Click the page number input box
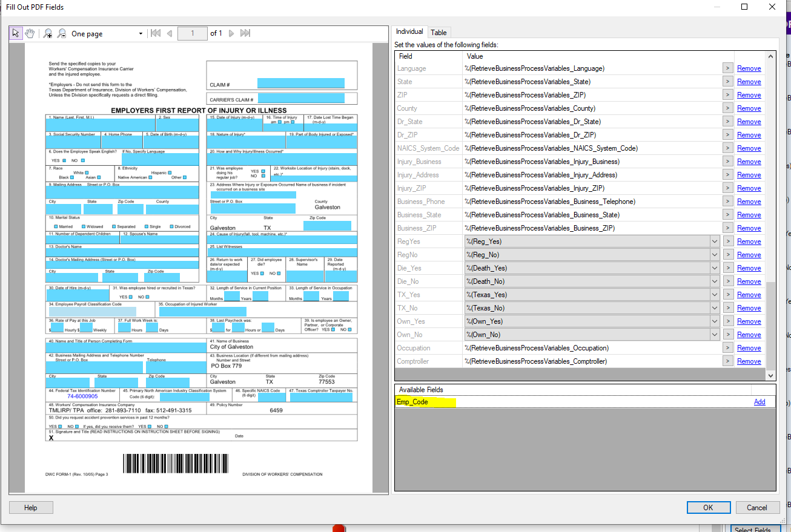Screen dimensions: 791x532 [193, 33]
